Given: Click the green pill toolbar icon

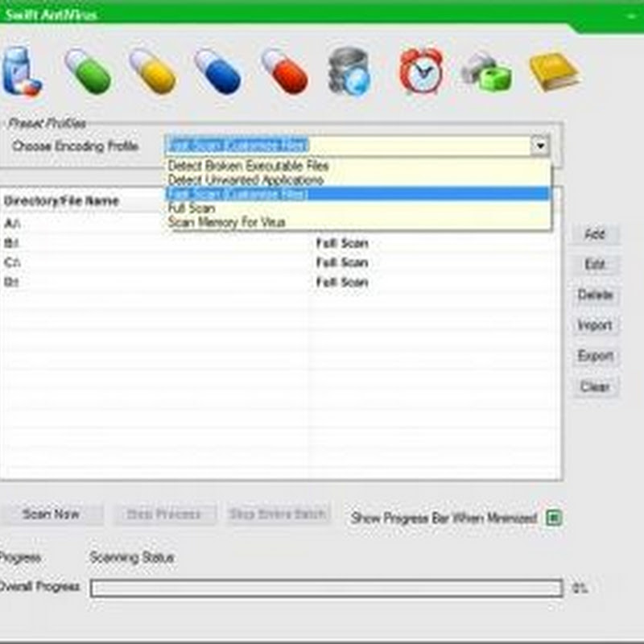Looking at the screenshot, I should pyautogui.click(x=88, y=72).
